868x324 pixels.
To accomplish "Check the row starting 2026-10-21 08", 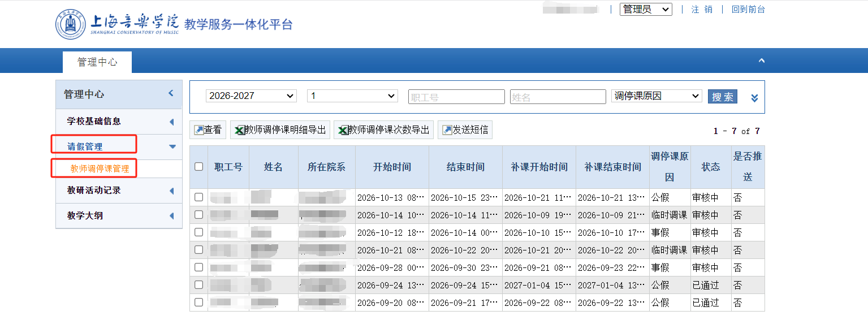I will [198, 250].
